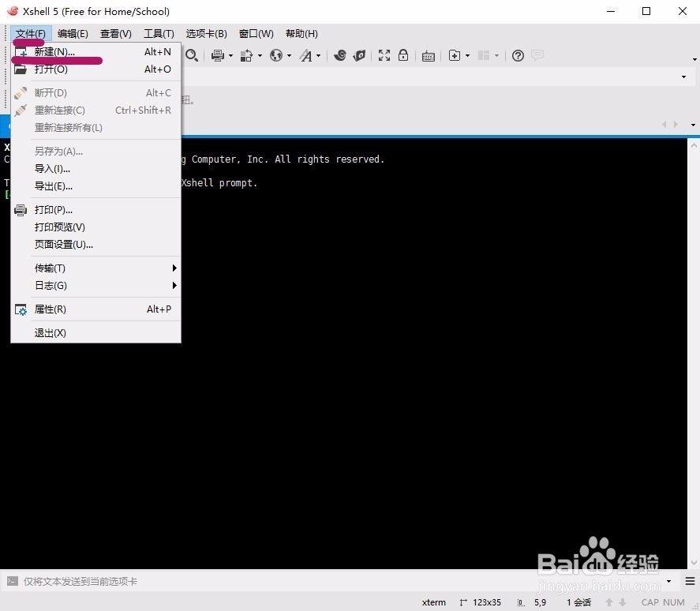This screenshot has width=700, height=611.
Task: Open the toolbar options overflow arrow
Action: click(694, 59)
